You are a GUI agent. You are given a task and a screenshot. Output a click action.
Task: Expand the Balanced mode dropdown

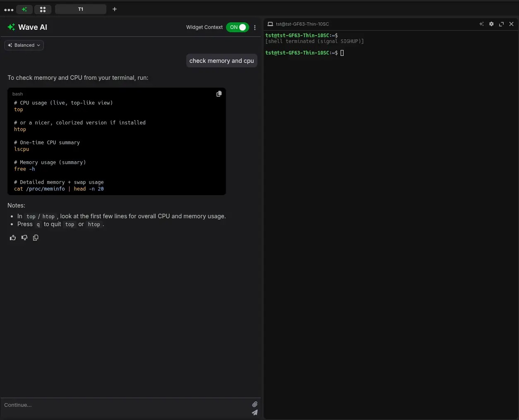[x=24, y=45]
